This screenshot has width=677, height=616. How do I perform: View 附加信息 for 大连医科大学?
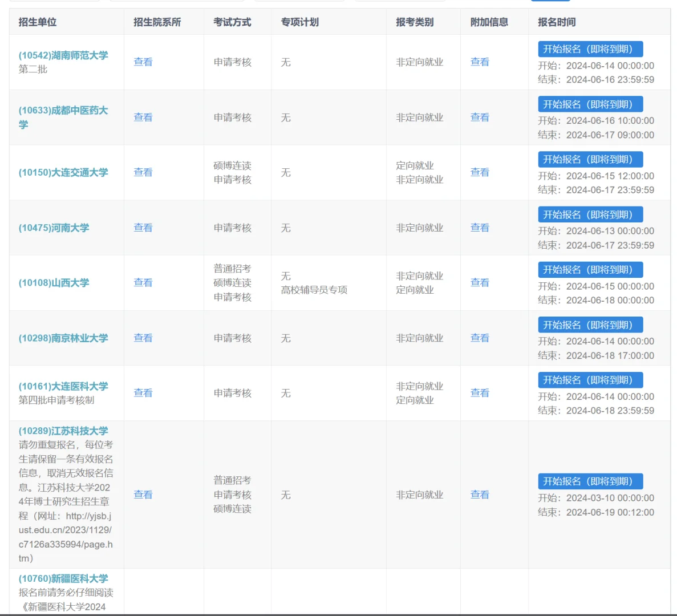coord(480,393)
